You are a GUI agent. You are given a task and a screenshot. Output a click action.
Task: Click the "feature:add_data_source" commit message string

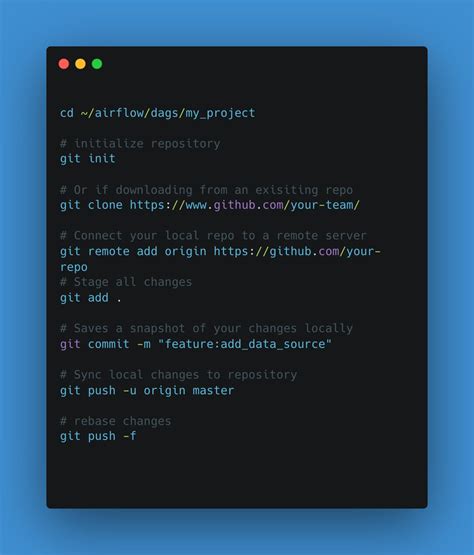click(x=245, y=344)
